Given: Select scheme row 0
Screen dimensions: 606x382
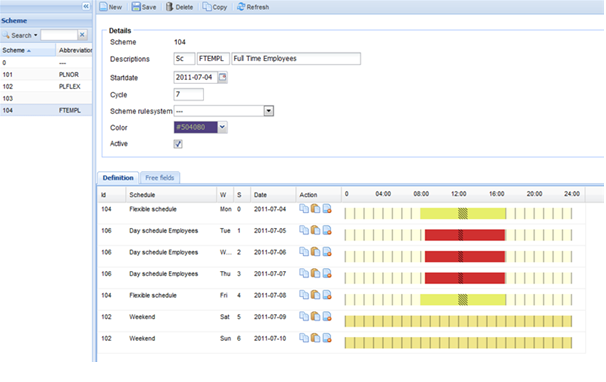Looking at the screenshot, I should (x=46, y=63).
